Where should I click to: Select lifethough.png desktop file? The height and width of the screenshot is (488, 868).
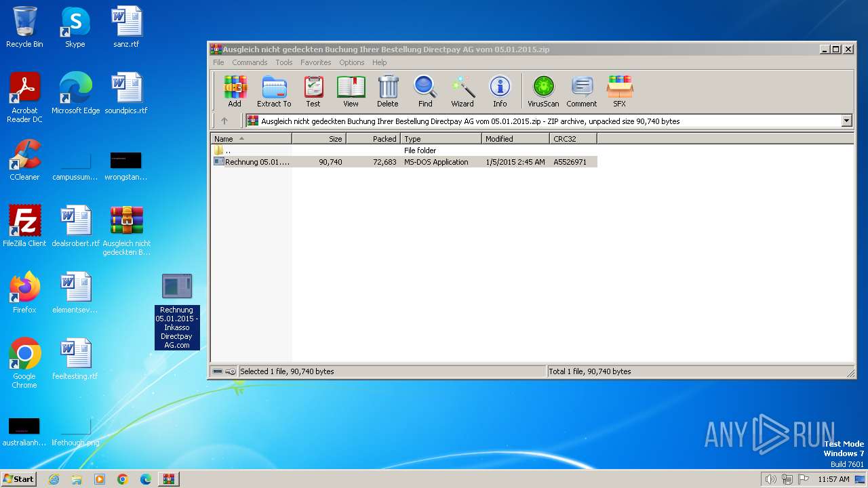pos(75,431)
